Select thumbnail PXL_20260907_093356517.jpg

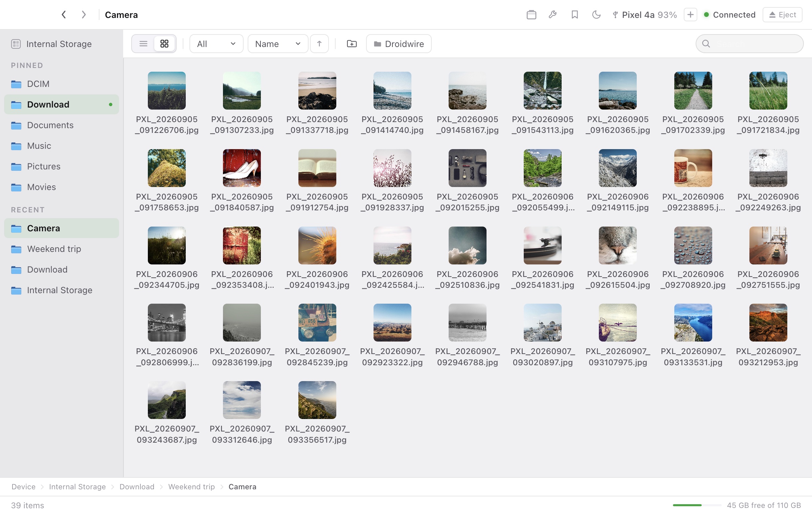[317, 400]
